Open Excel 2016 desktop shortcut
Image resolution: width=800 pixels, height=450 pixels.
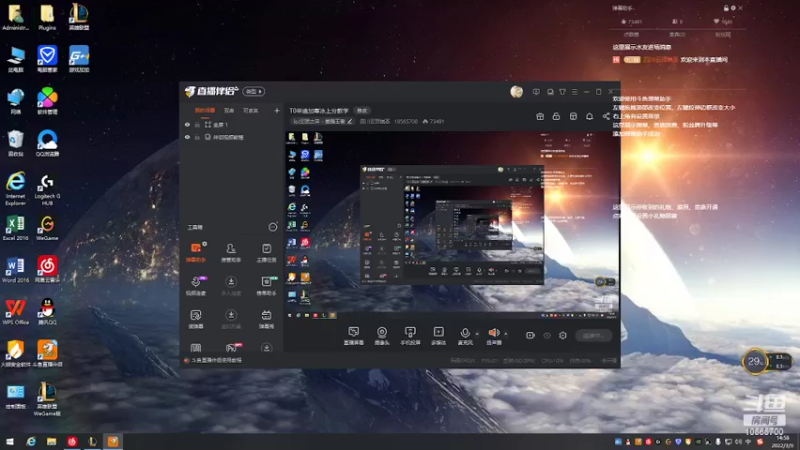pyautogui.click(x=15, y=228)
